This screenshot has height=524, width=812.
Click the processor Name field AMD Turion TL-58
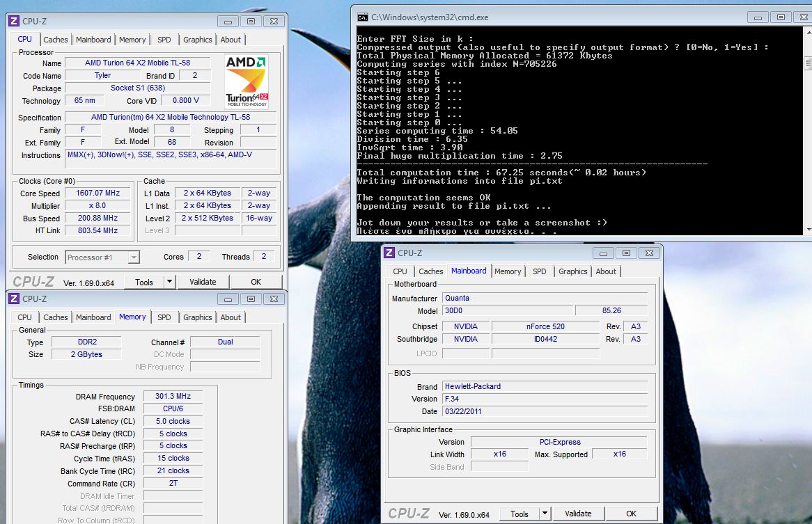pyautogui.click(x=138, y=63)
